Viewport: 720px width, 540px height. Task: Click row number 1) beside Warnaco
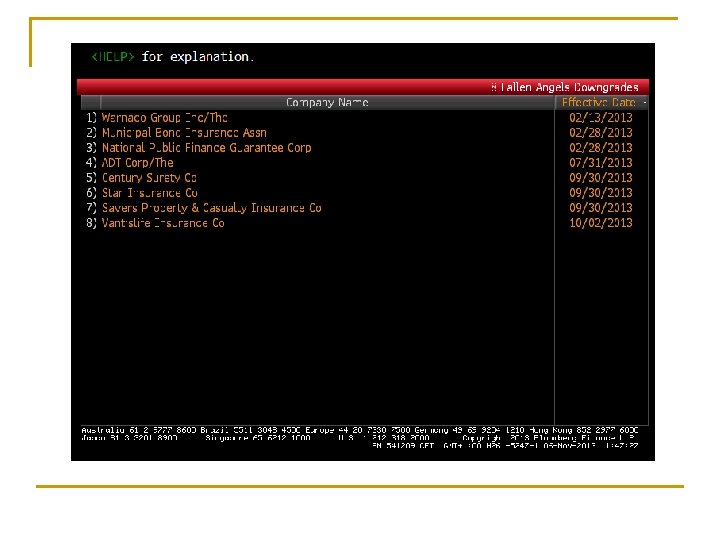coord(91,118)
